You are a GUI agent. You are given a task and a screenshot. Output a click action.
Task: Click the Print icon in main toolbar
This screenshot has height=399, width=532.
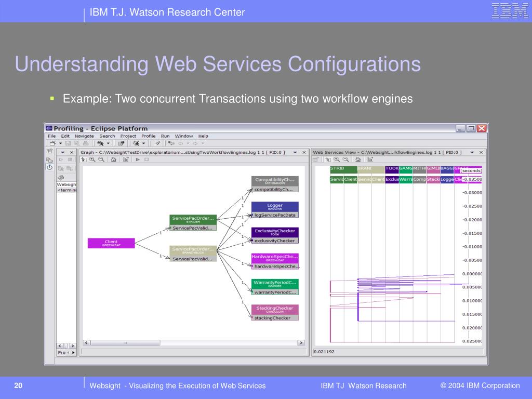(x=86, y=143)
